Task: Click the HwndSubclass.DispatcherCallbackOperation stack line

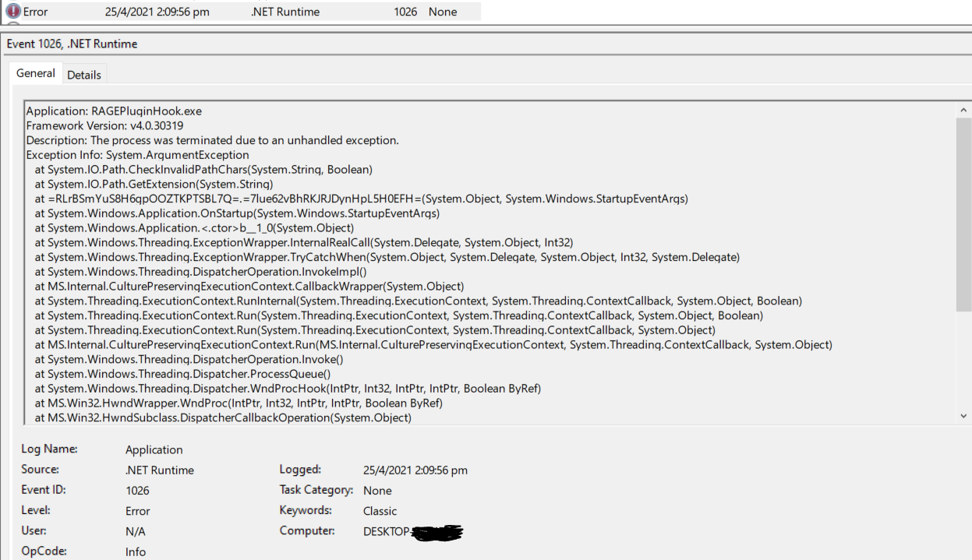Action: click(x=223, y=417)
